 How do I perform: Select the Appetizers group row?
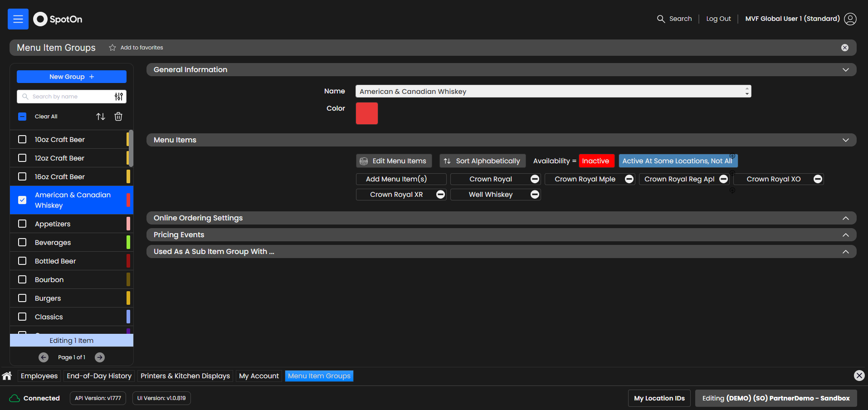click(x=72, y=224)
